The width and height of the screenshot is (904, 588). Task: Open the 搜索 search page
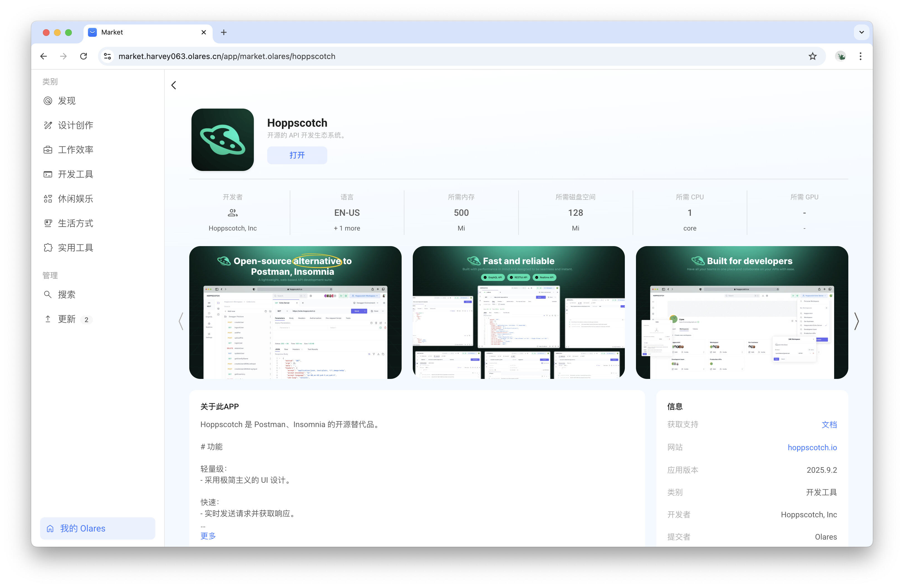coord(67,294)
